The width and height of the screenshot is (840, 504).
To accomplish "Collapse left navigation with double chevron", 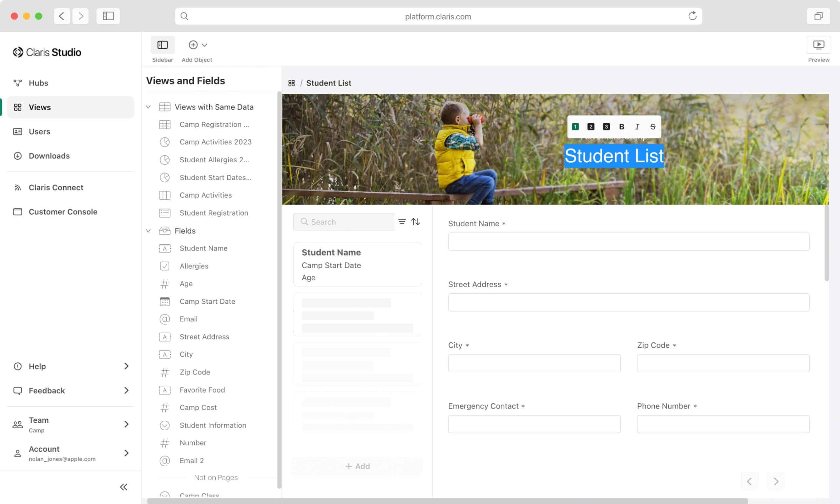I will (123, 487).
